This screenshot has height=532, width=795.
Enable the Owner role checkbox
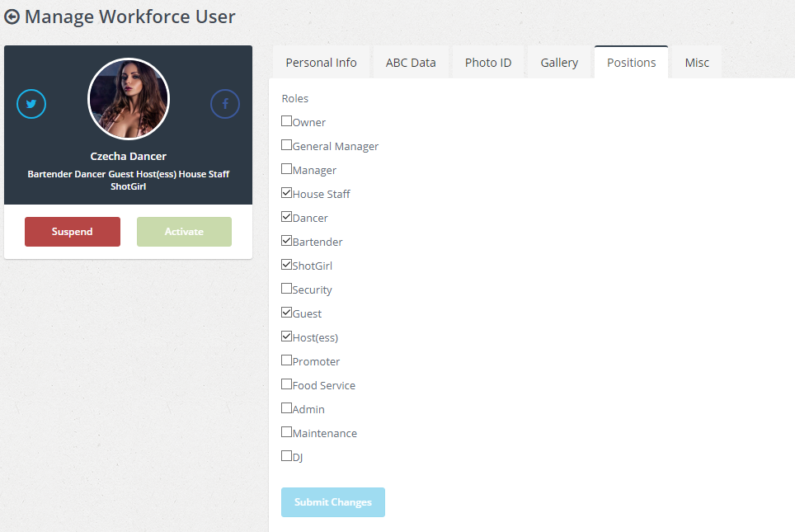click(x=286, y=121)
